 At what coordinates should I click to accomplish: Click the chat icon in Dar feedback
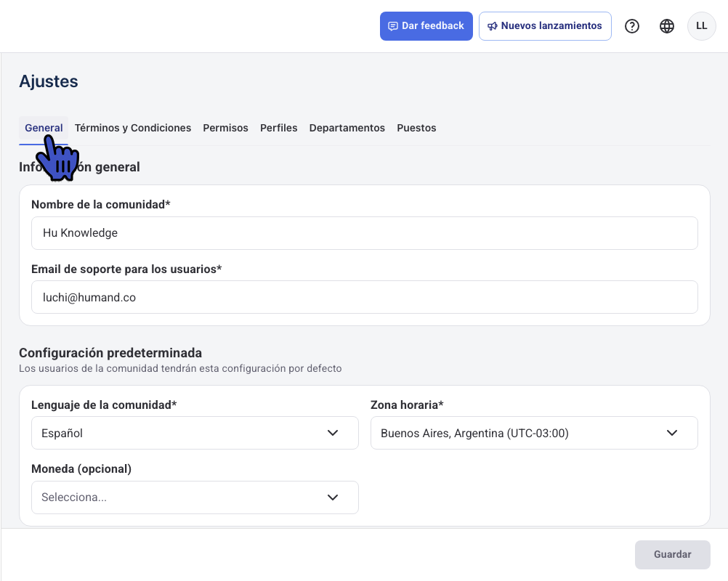(x=393, y=26)
